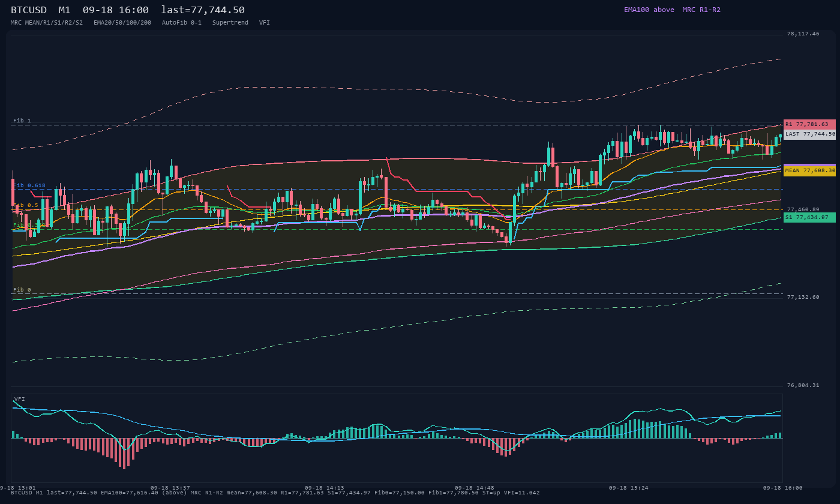Click the VFI legend label in header
Image resolution: width=840 pixels, height=504 pixels.
(x=265, y=22)
